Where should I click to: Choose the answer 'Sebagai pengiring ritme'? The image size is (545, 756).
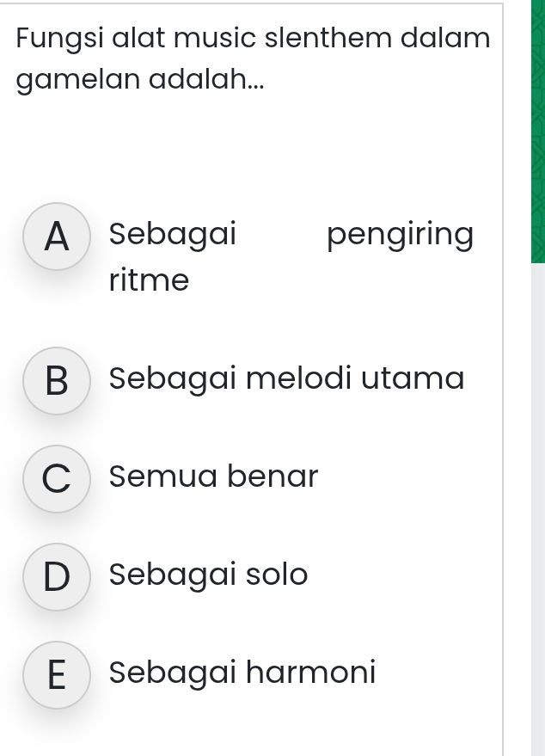point(258,255)
